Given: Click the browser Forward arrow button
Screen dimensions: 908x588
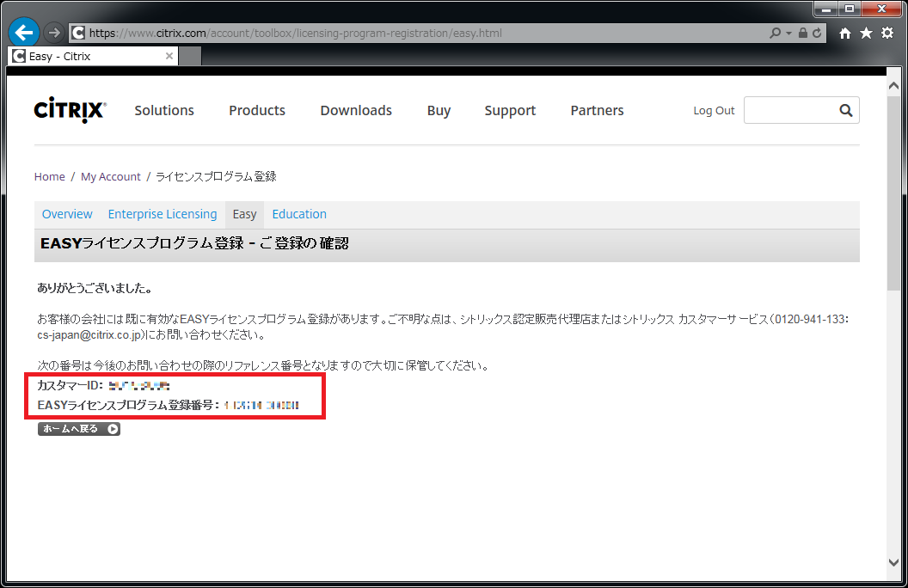Looking at the screenshot, I should tap(54, 33).
